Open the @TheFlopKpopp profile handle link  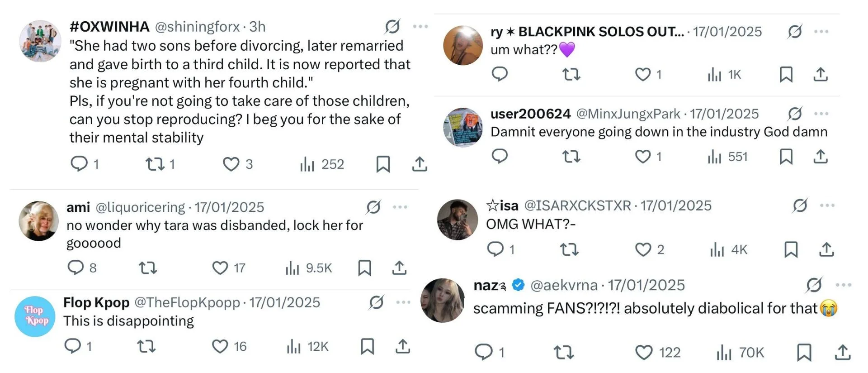coord(187,302)
